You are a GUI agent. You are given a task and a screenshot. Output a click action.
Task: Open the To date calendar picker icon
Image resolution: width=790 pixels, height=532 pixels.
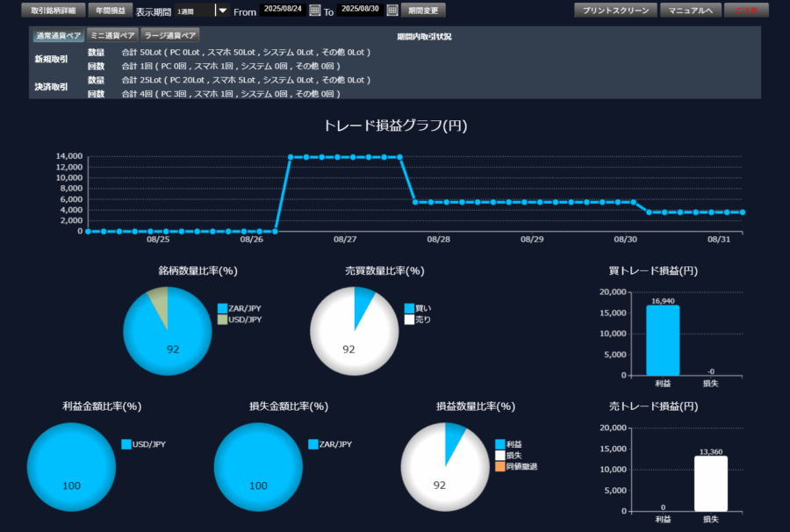pos(391,11)
